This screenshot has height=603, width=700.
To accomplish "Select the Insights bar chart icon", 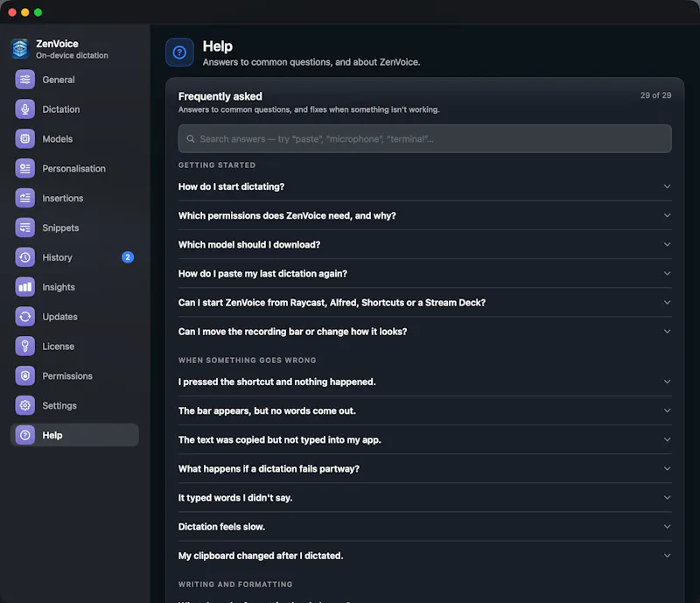I will coord(25,287).
